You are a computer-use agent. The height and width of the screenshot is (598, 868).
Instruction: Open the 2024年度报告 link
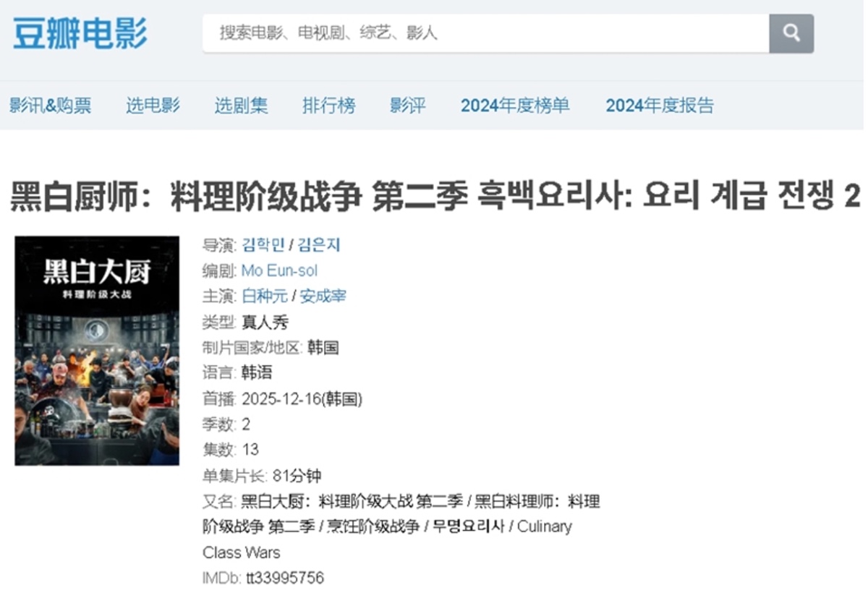pos(660,106)
